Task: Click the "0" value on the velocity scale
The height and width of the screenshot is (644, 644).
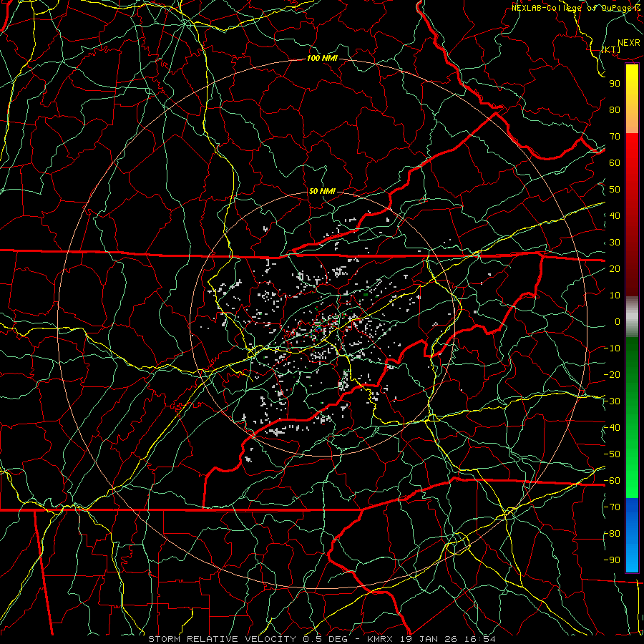Action: (618, 321)
